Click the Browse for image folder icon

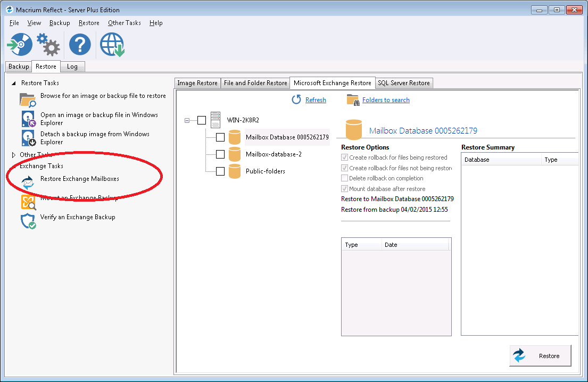tap(28, 99)
